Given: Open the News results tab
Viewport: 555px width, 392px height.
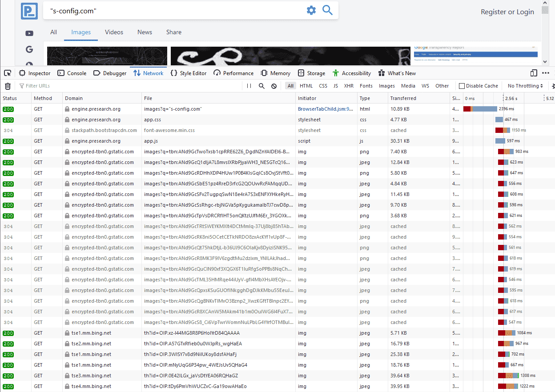Looking at the screenshot, I should [x=145, y=32].
